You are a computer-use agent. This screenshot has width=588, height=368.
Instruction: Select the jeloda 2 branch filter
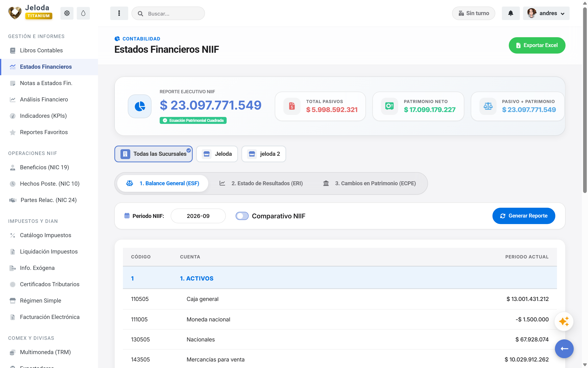coord(264,154)
